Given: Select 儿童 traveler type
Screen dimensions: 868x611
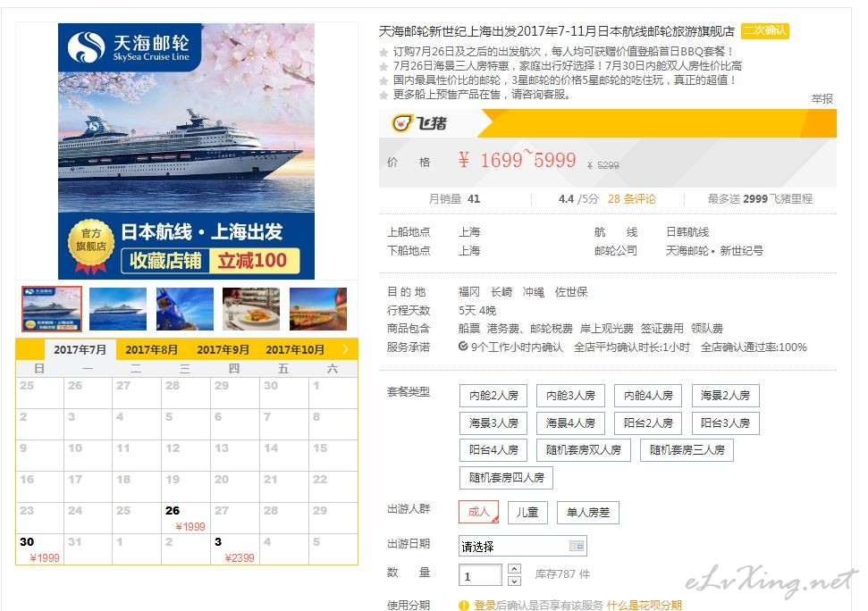Looking at the screenshot, I should tap(527, 513).
